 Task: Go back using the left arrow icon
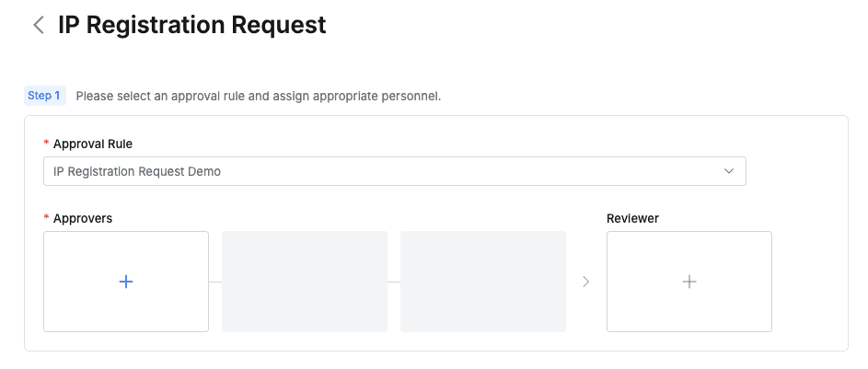[x=39, y=26]
